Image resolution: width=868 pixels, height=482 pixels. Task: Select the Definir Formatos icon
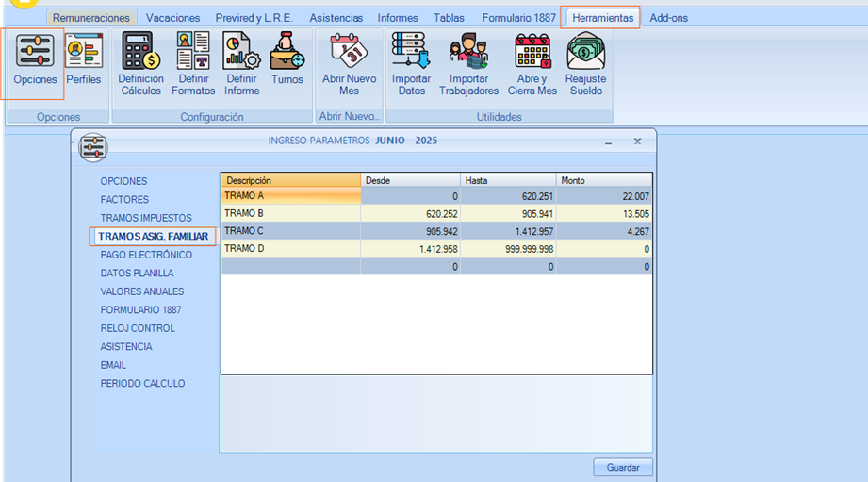point(193,52)
